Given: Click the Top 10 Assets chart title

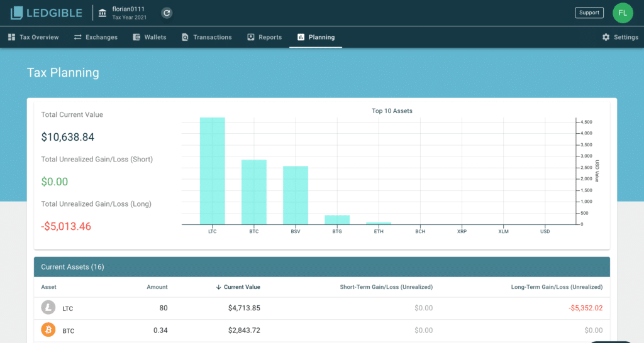Looking at the screenshot, I should [x=392, y=111].
